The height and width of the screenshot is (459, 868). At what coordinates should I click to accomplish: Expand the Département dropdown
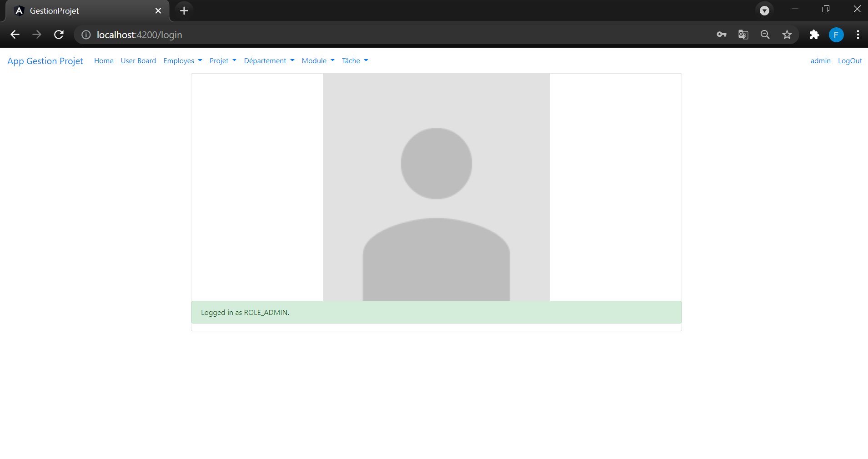point(268,60)
